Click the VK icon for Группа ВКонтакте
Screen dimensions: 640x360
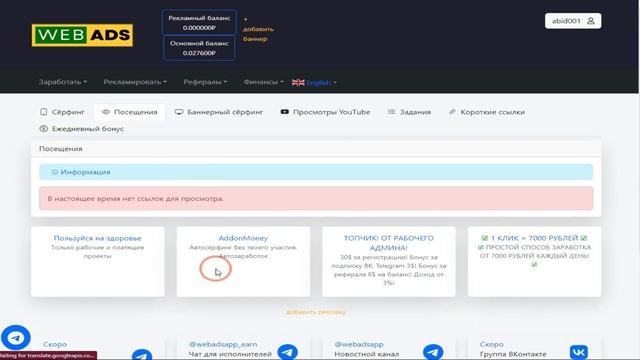tap(579, 352)
